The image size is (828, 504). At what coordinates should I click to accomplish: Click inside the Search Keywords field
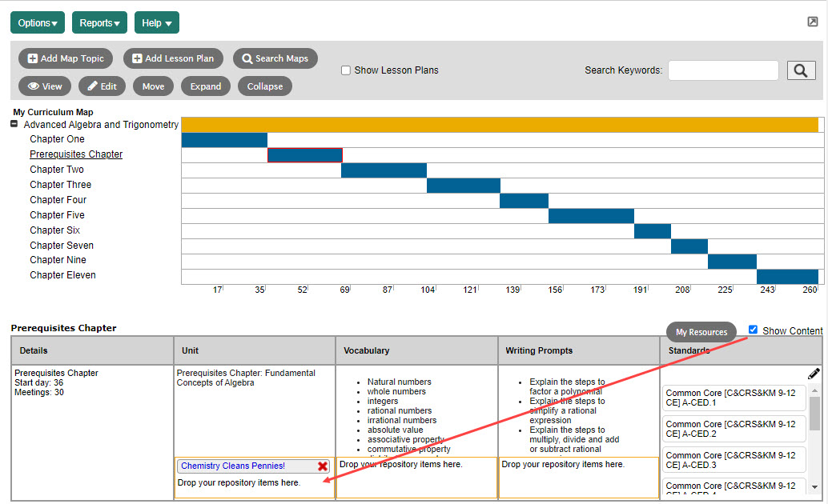(x=722, y=70)
